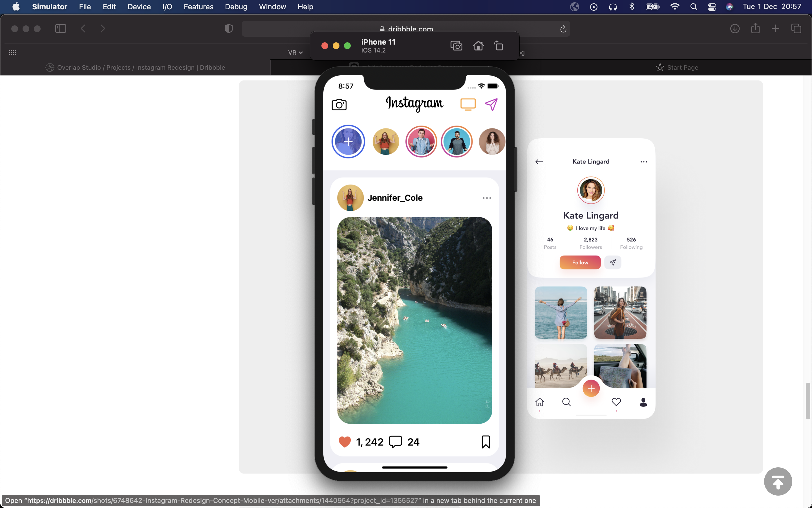This screenshot has width=812, height=508.
Task: Click Safari privacy shield icon
Action: (x=228, y=29)
